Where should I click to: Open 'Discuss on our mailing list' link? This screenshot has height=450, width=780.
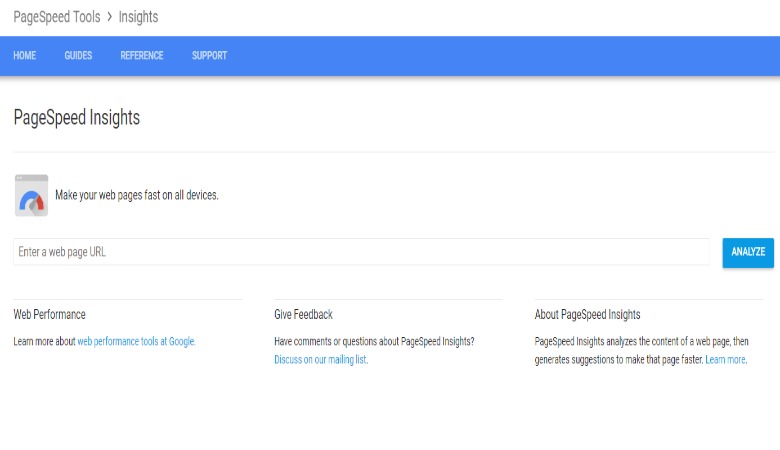(x=321, y=360)
